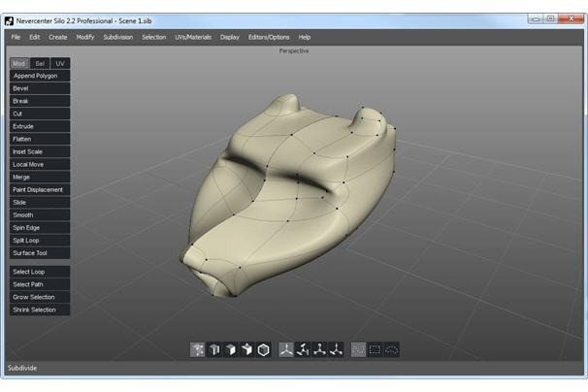
Task: Click the Local Move button
Action: tap(40, 164)
